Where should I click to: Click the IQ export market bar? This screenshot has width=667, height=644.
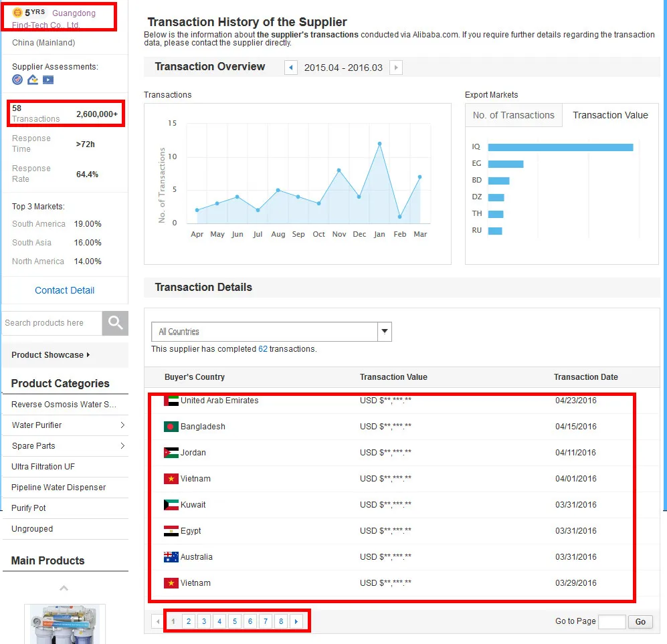point(560,147)
